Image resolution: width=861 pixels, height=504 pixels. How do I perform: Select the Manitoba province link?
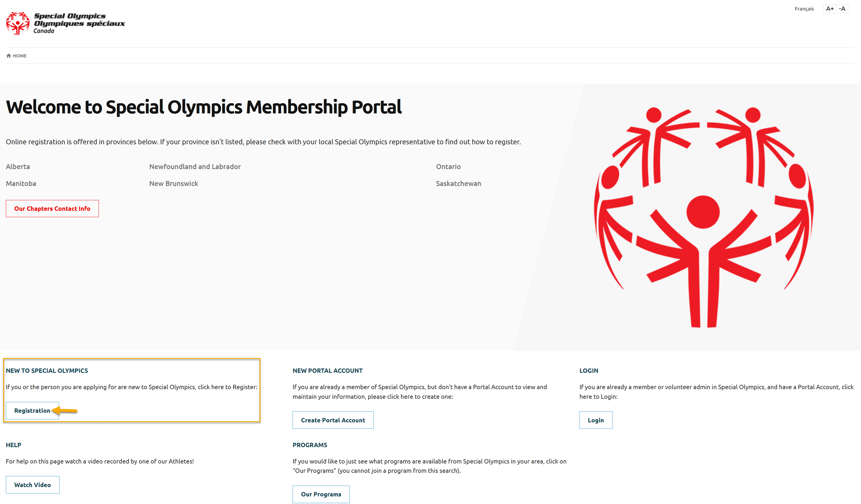[x=21, y=183]
